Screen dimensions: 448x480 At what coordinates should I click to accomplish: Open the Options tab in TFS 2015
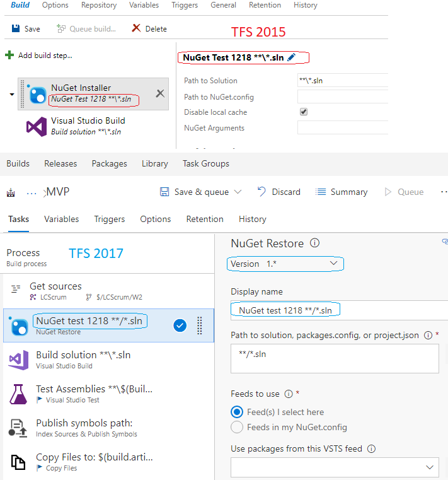click(x=55, y=5)
